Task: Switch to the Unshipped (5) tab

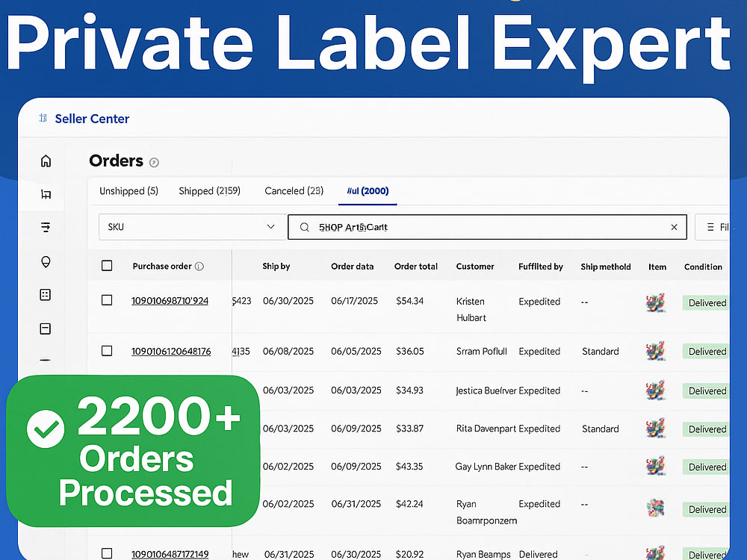Action: 128,191
